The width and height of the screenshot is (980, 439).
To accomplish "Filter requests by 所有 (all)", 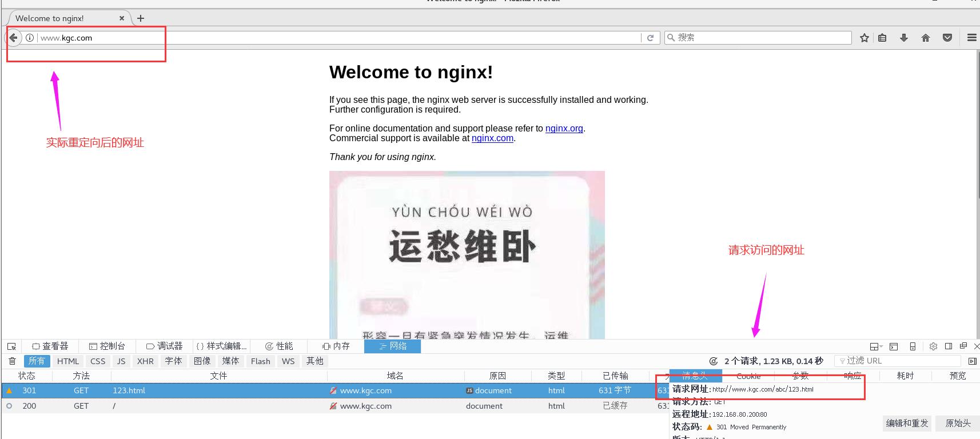I will pos(37,361).
